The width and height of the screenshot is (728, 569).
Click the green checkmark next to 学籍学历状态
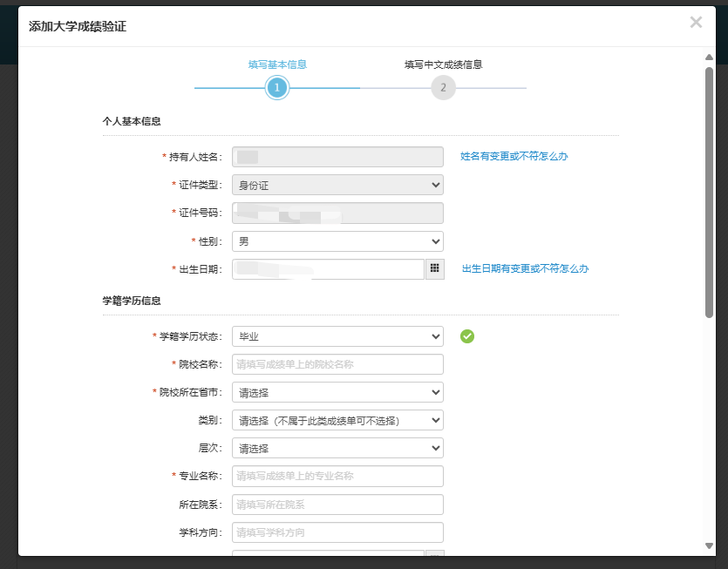(x=467, y=336)
